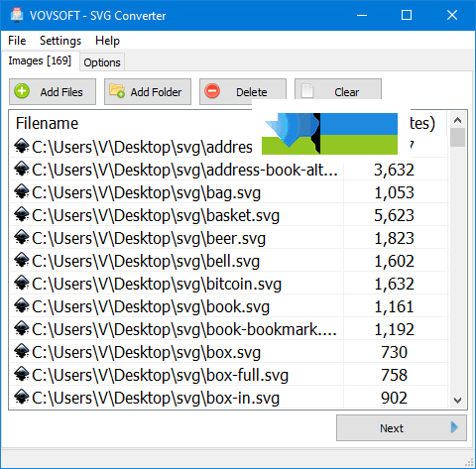The image size is (476, 469).
Task: Click the file icon next to beer.svg
Action: 22,238
